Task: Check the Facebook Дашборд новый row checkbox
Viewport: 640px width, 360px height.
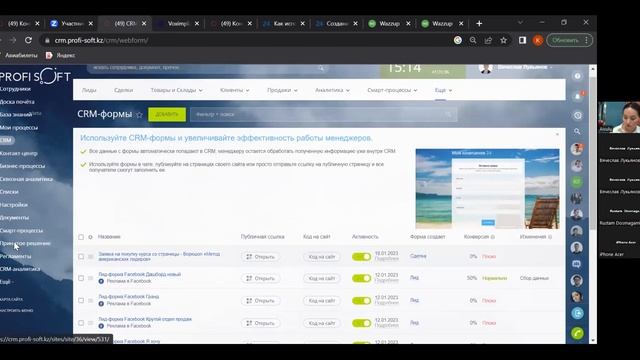Action: (81, 278)
